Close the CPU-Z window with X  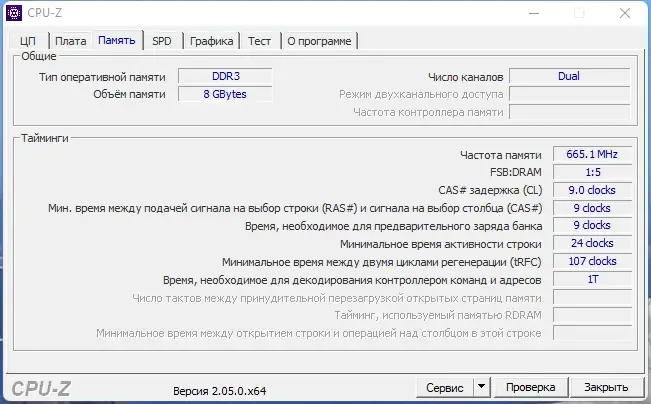[625, 13]
